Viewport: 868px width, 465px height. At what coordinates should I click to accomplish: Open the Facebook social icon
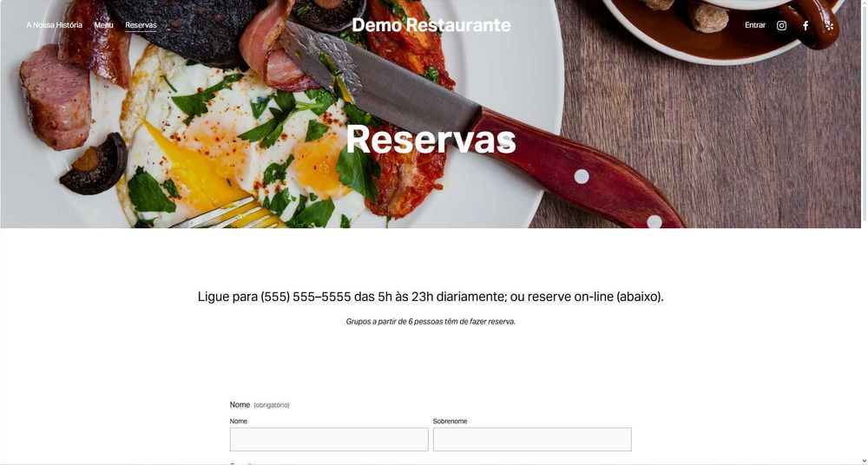[806, 25]
